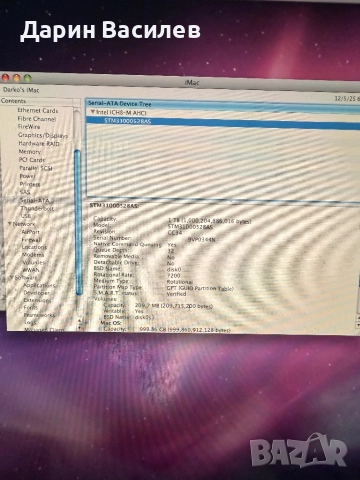This screenshot has width=360, height=480.
Task: Select Developer under Software
Action: tap(37, 293)
